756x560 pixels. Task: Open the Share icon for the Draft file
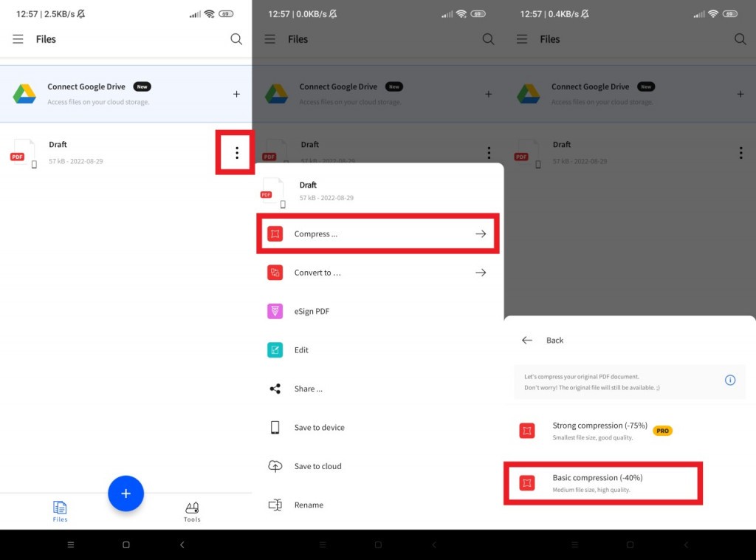275,389
